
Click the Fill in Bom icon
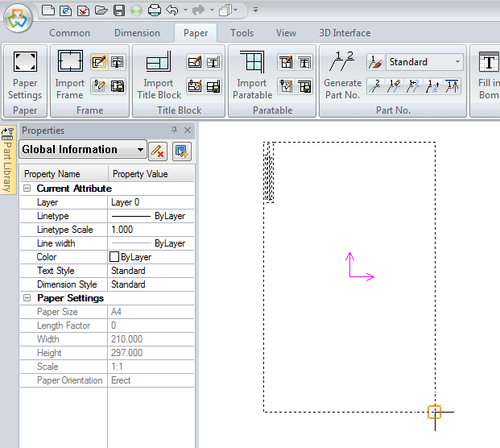point(488,75)
